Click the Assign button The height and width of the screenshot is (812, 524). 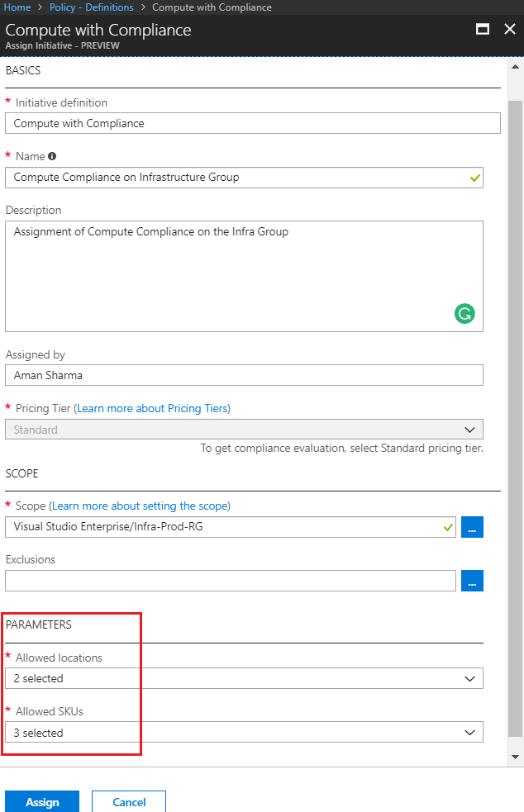[x=42, y=801]
